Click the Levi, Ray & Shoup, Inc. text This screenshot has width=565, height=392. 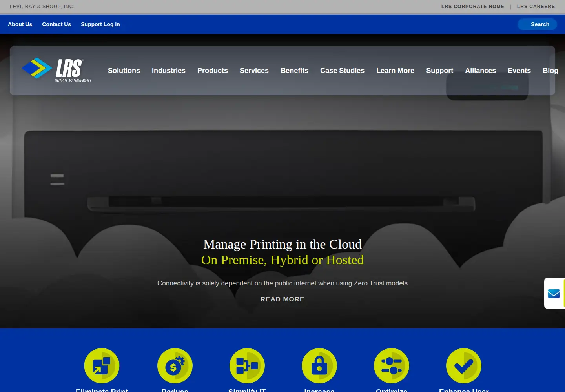coord(42,7)
